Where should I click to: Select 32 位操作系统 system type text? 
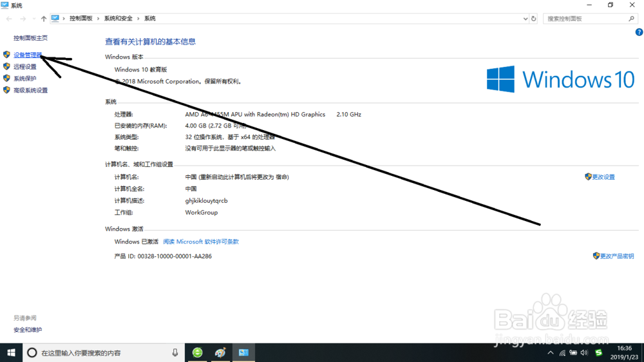(230, 137)
